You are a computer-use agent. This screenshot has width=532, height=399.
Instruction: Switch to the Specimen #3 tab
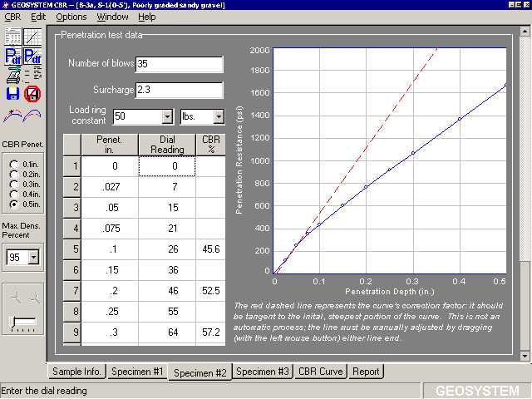coord(263,372)
